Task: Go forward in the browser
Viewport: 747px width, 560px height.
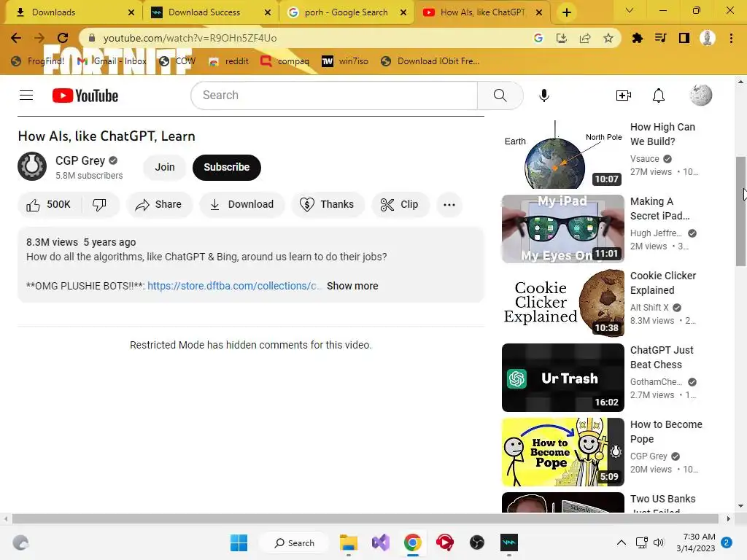Action: tap(39, 38)
